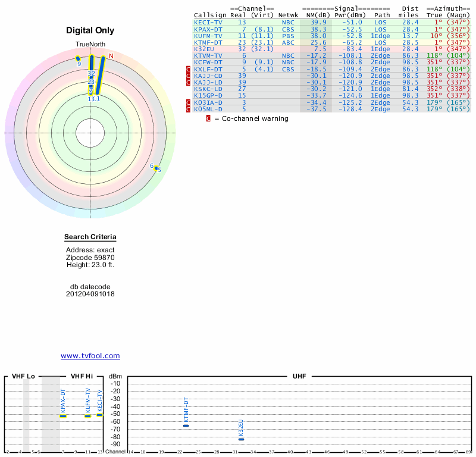Screen dimensions: 476x457
Task: Select the KPAX-DT callsign row
Action: [208, 29]
